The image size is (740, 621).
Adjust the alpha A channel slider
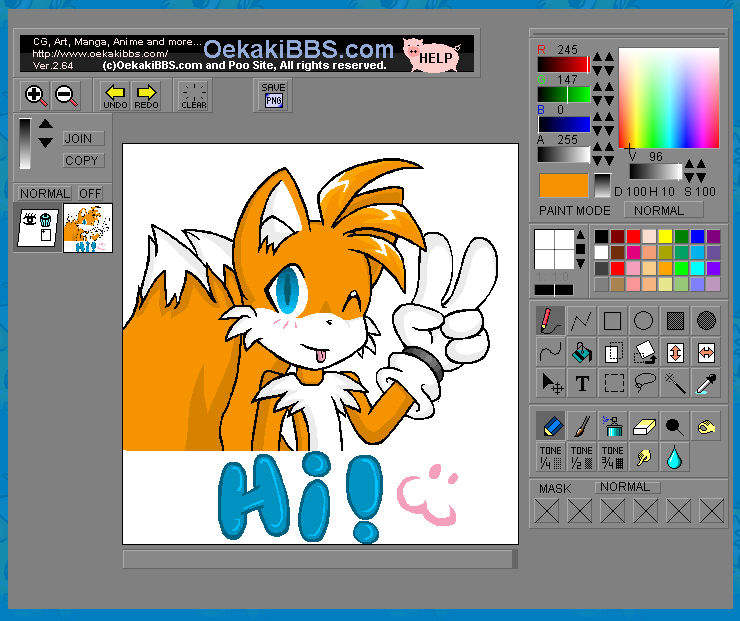(x=564, y=155)
